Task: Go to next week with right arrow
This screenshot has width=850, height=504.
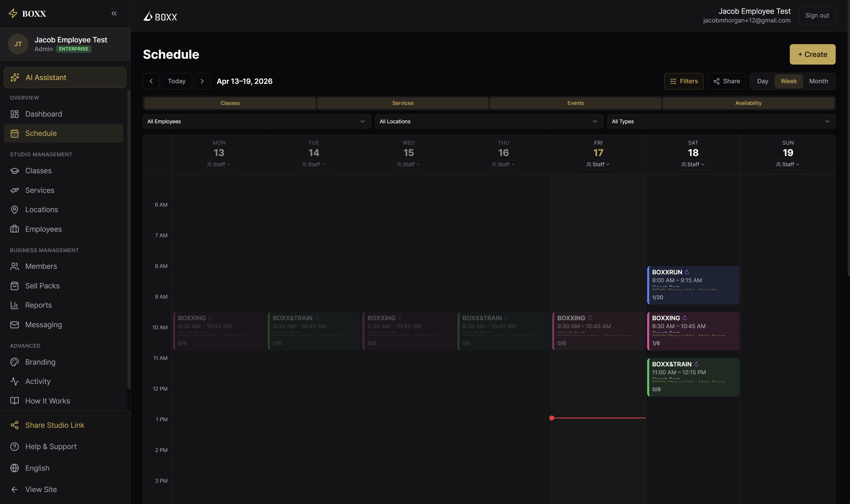Action: coord(202,81)
